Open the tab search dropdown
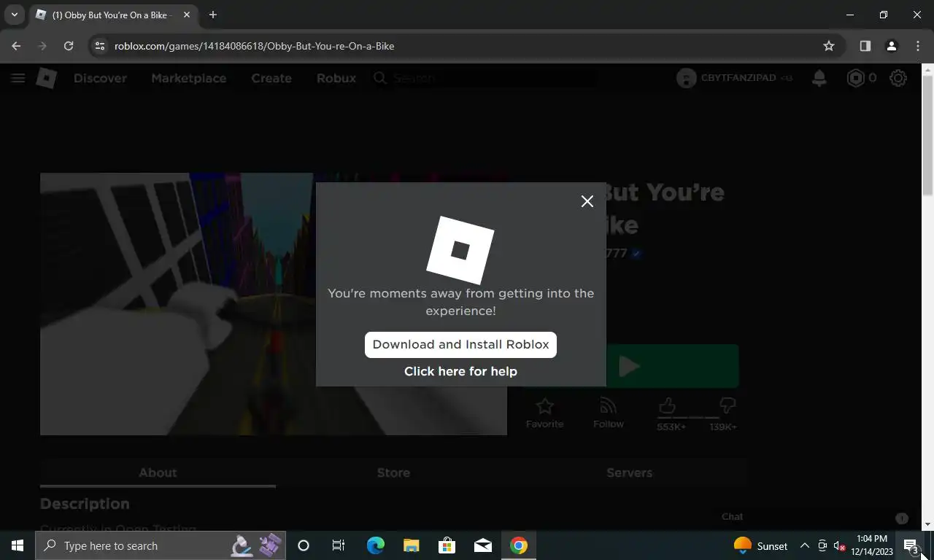Screen dimensions: 934x560 coord(14,15)
